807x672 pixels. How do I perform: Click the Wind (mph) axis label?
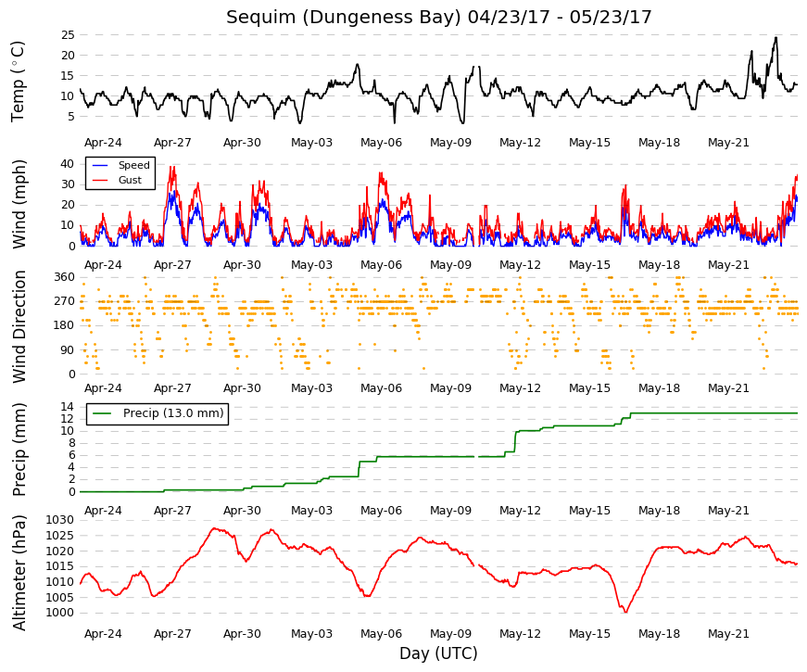19,204
